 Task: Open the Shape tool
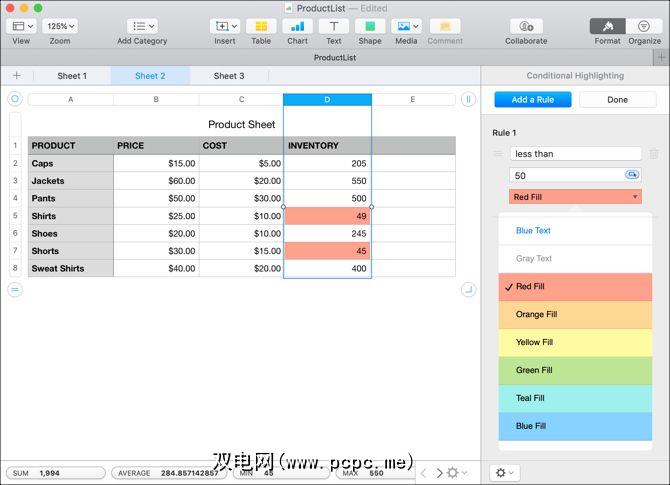(x=369, y=26)
